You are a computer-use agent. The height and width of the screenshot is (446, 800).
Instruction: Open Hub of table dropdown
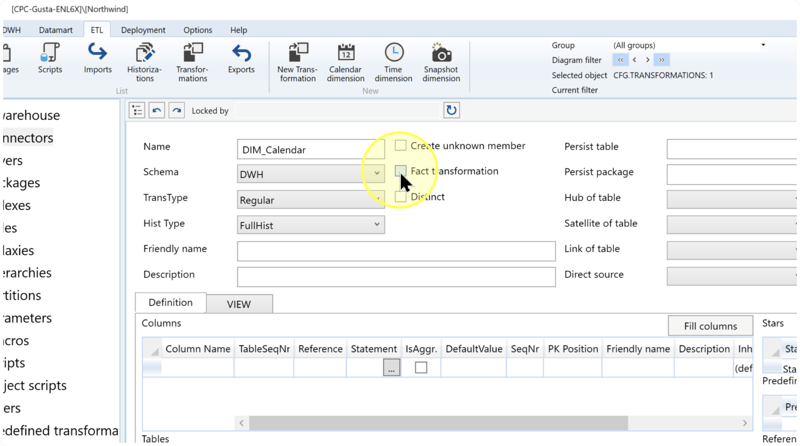coord(732,199)
